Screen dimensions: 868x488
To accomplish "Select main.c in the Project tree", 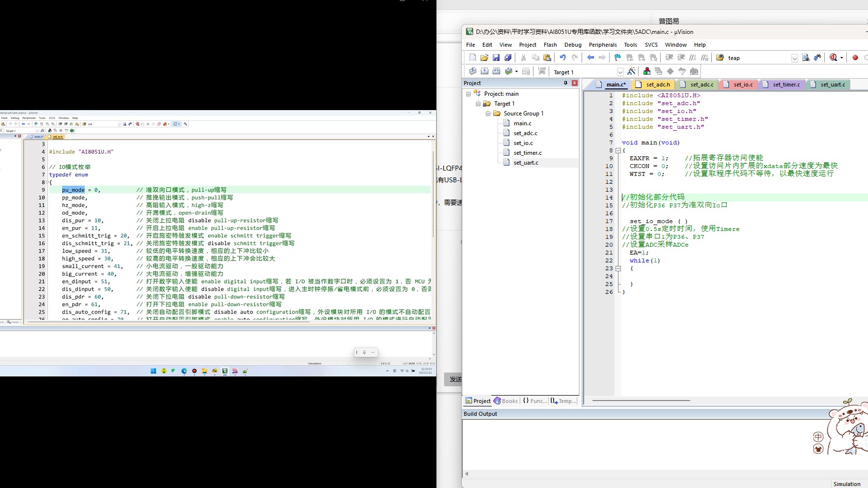I will (x=522, y=123).
